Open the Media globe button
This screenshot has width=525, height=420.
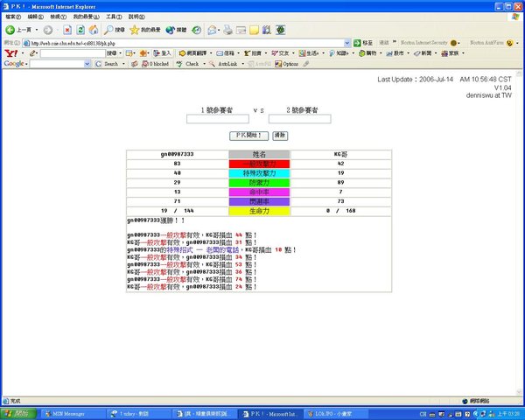[176, 30]
